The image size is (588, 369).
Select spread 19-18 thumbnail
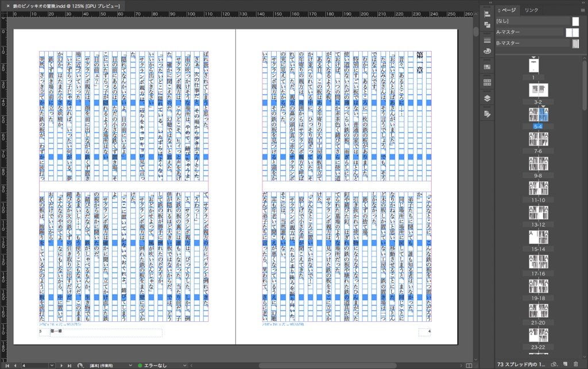click(538, 286)
